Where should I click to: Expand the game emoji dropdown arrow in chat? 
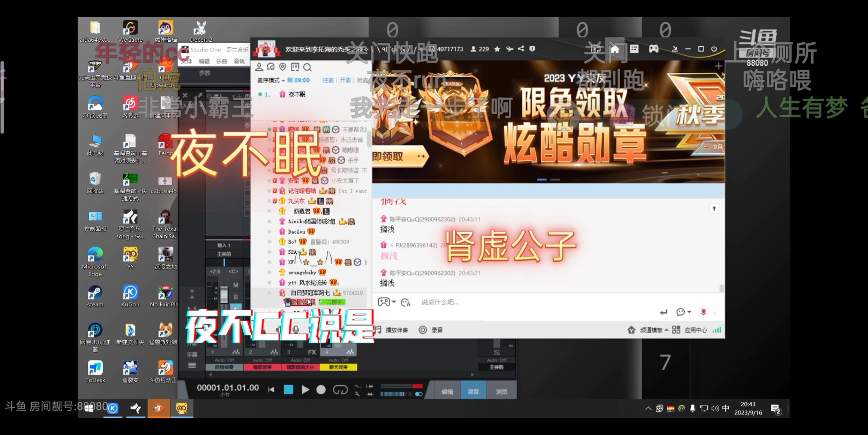tap(394, 302)
